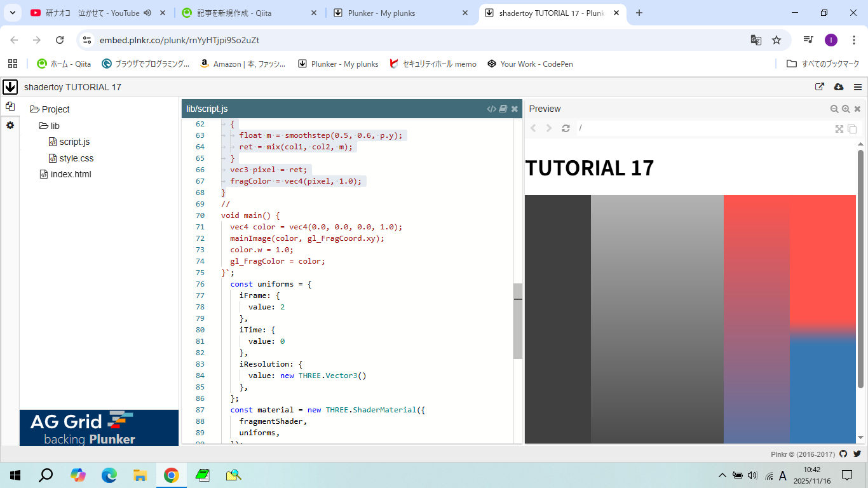The image size is (868, 488).
Task: Click the code editor vertical scrollbar thumb
Action: 518,322
